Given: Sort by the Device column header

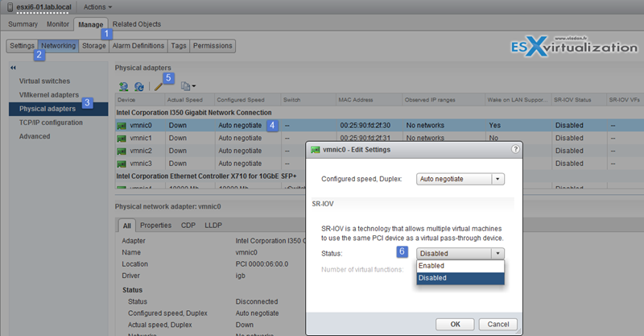Looking at the screenshot, I should 139,100.
